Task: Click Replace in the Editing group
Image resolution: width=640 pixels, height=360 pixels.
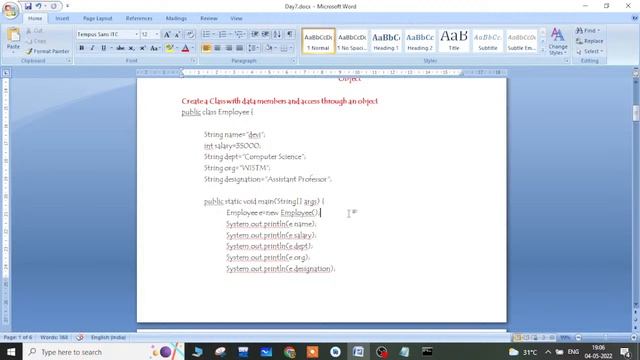Action: tap(589, 41)
